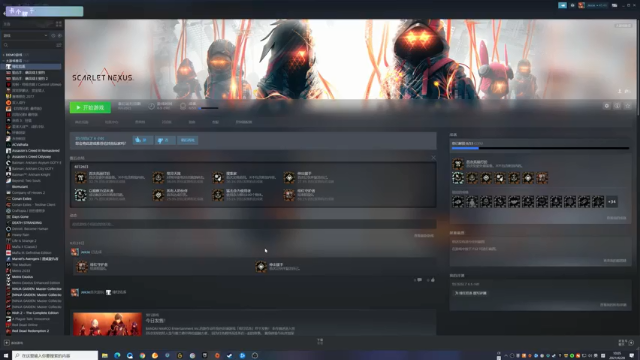Open the library filter dropdown
The height and width of the screenshot is (360, 640).
point(25,36)
